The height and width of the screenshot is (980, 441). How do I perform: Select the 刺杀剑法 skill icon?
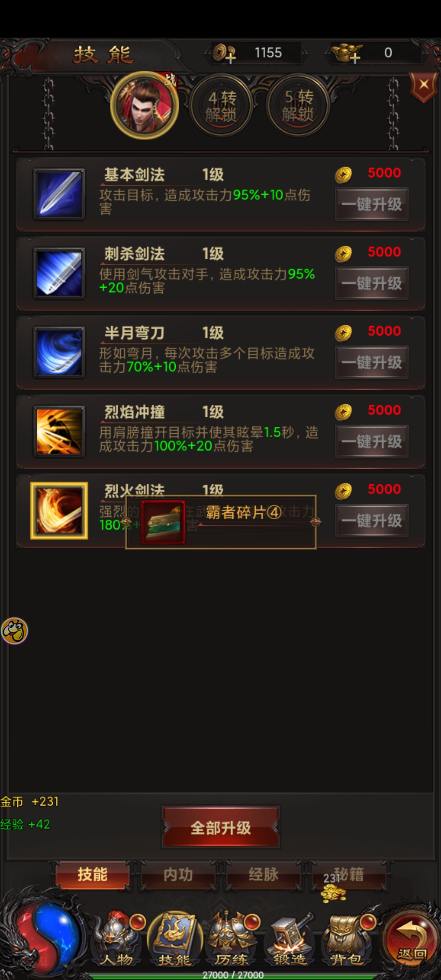[59, 273]
